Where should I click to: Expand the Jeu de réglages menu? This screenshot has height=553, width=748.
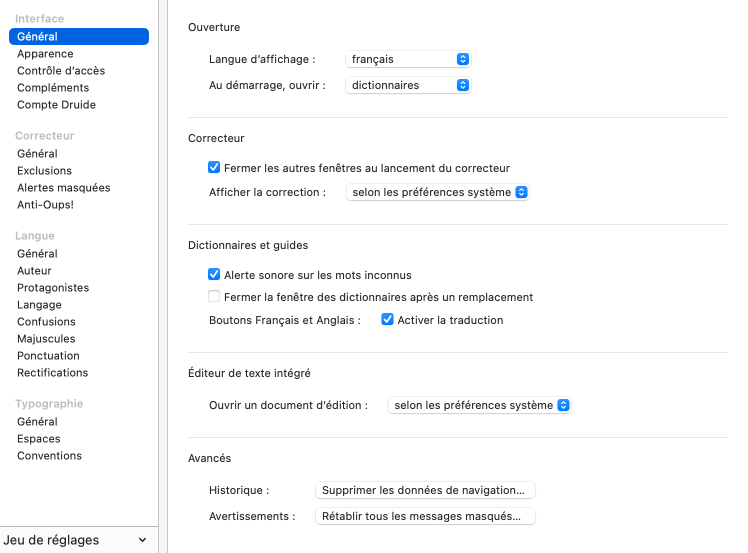[x=76, y=540]
